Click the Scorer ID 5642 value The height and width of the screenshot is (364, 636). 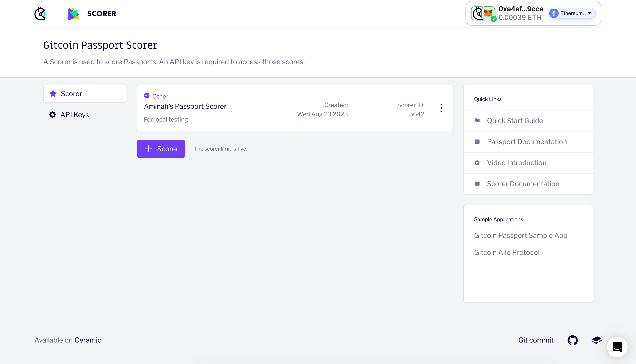[x=417, y=114]
